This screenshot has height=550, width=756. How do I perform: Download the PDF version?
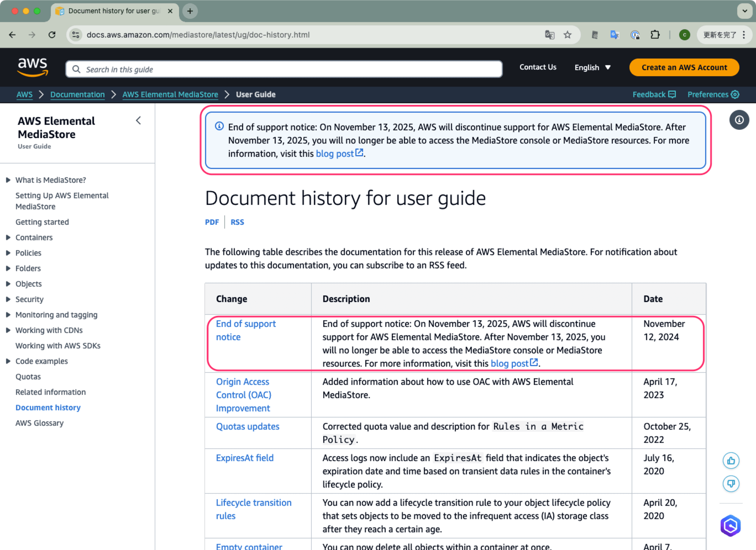212,222
